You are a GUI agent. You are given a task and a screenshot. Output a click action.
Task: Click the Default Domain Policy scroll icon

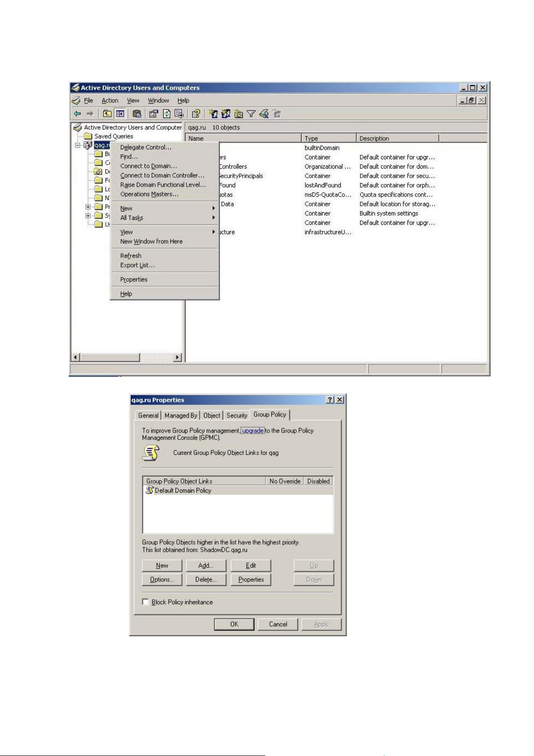[x=150, y=490]
